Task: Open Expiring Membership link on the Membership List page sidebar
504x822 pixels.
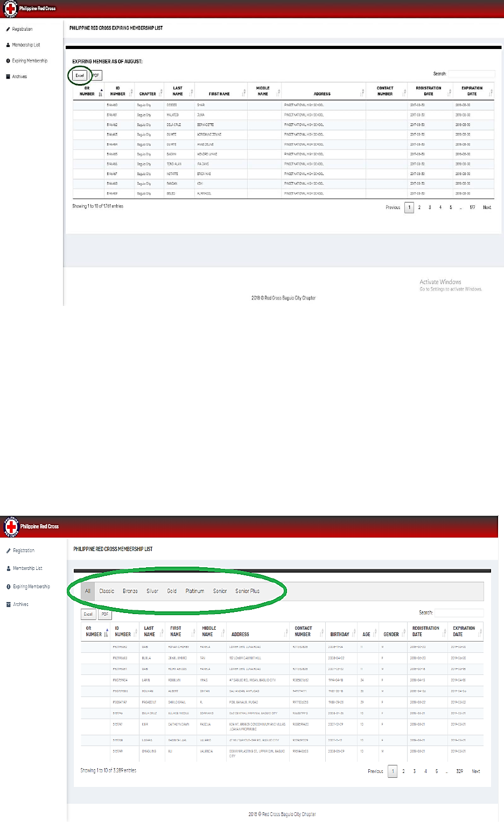Action: [x=31, y=587]
